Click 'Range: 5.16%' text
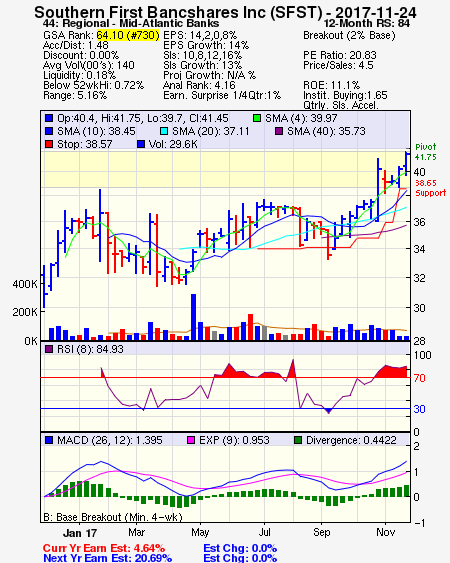Viewport: 450px width, 563px height. pos(75,96)
